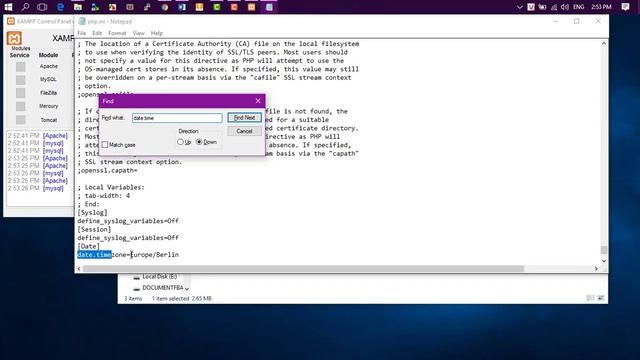Viewport: 640px width, 360px height.
Task: Open the Action Center notifications icon
Action: 625,7
